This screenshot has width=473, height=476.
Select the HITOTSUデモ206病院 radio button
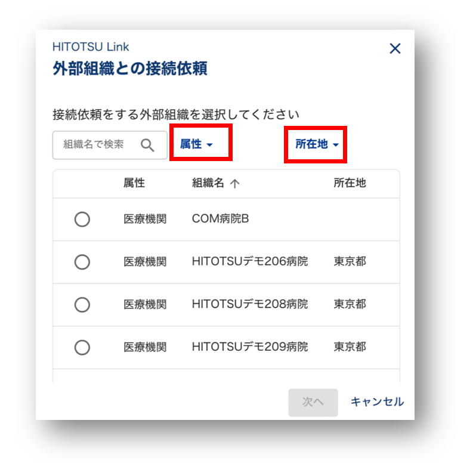pyautogui.click(x=82, y=262)
